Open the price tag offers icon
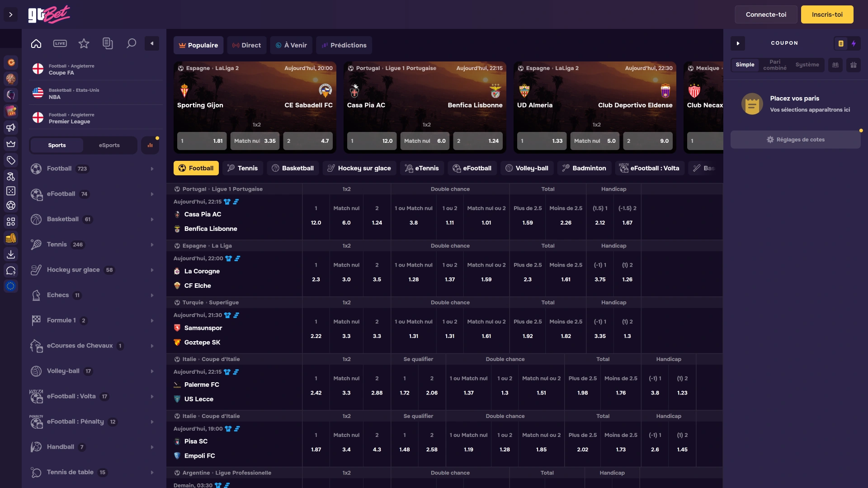This screenshot has height=488, width=868. pos(11,160)
